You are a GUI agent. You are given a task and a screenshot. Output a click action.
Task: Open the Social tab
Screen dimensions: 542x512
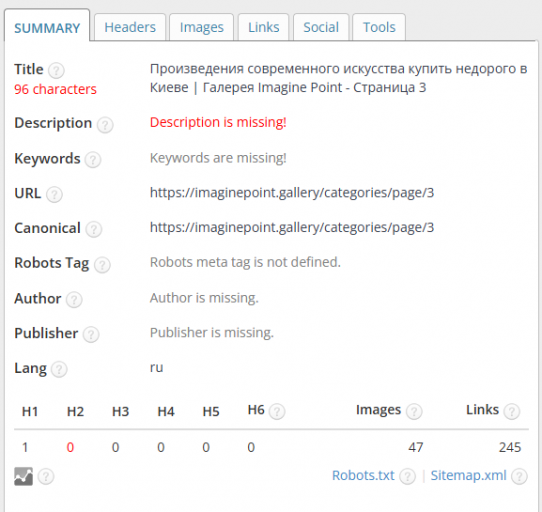[x=321, y=27]
